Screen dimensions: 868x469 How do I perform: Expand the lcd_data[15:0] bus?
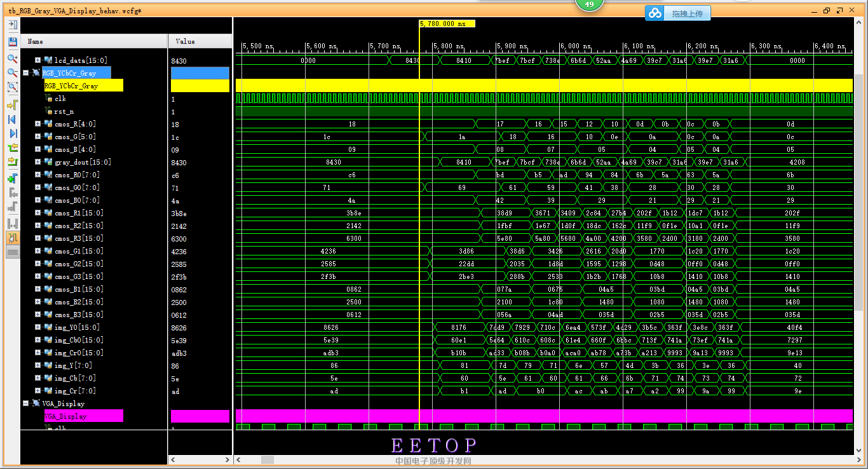click(x=37, y=60)
